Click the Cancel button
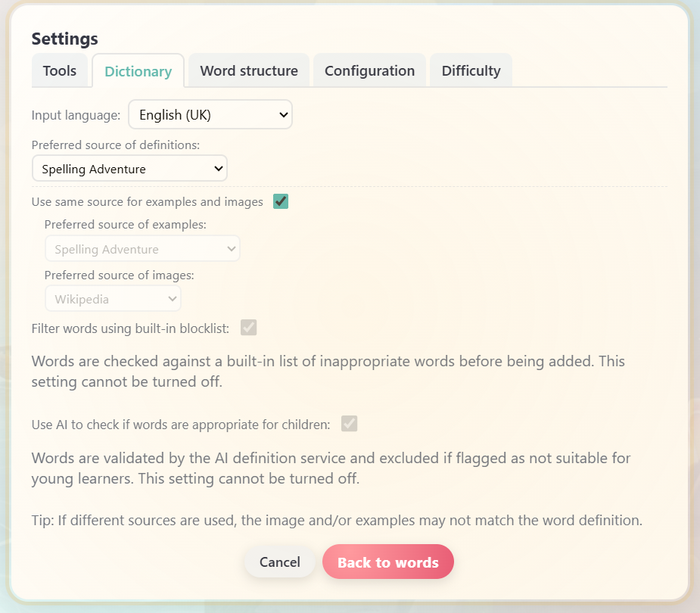The width and height of the screenshot is (700, 613). point(280,562)
